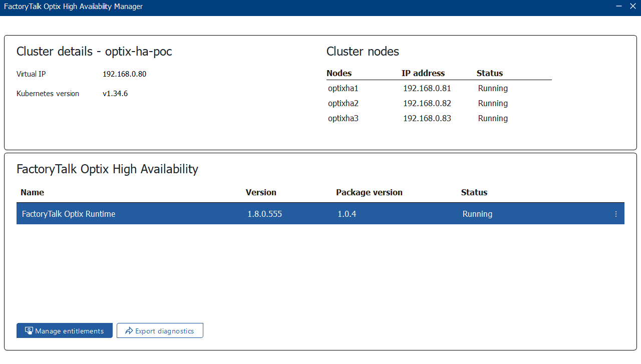Click the Running status of optixha2
This screenshot has width=641, height=364.
(x=493, y=104)
